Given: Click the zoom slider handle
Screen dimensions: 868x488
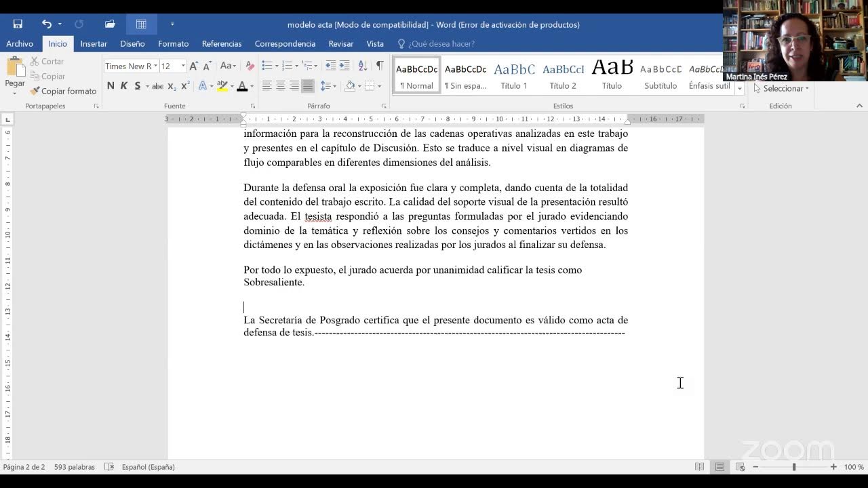Looking at the screenshot, I should pyautogui.click(x=794, y=467).
